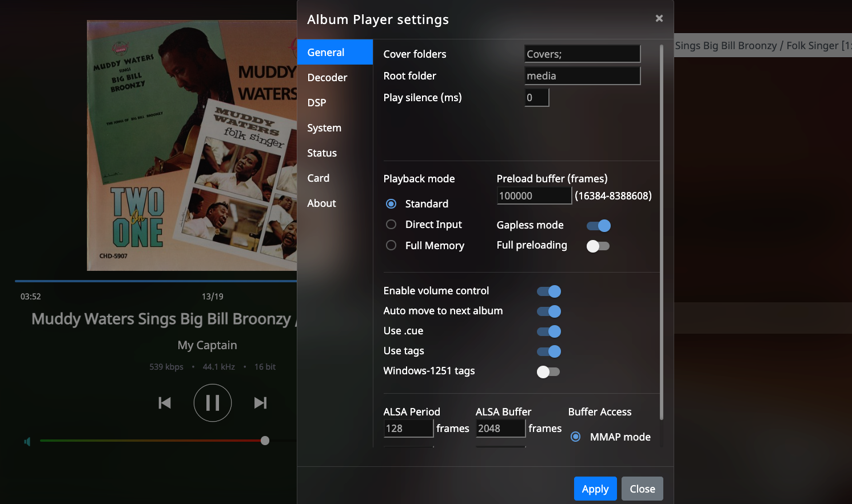Open the About tab
Image resolution: width=852 pixels, height=504 pixels.
click(x=335, y=203)
